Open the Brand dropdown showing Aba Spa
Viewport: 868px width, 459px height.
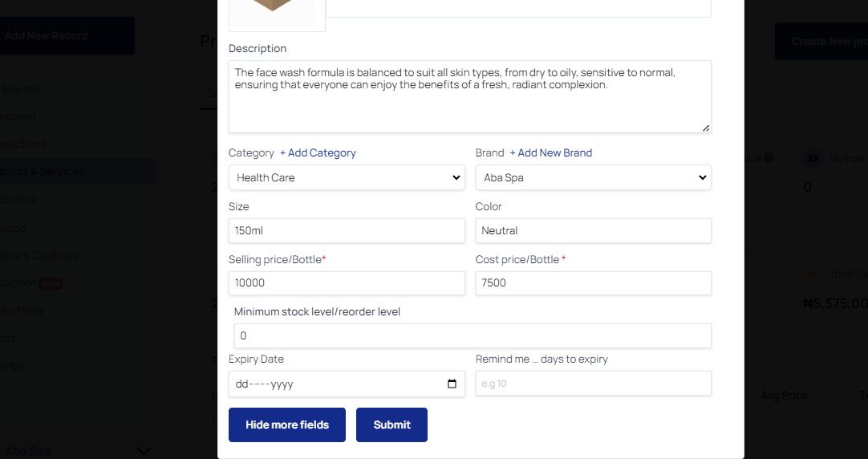point(594,177)
